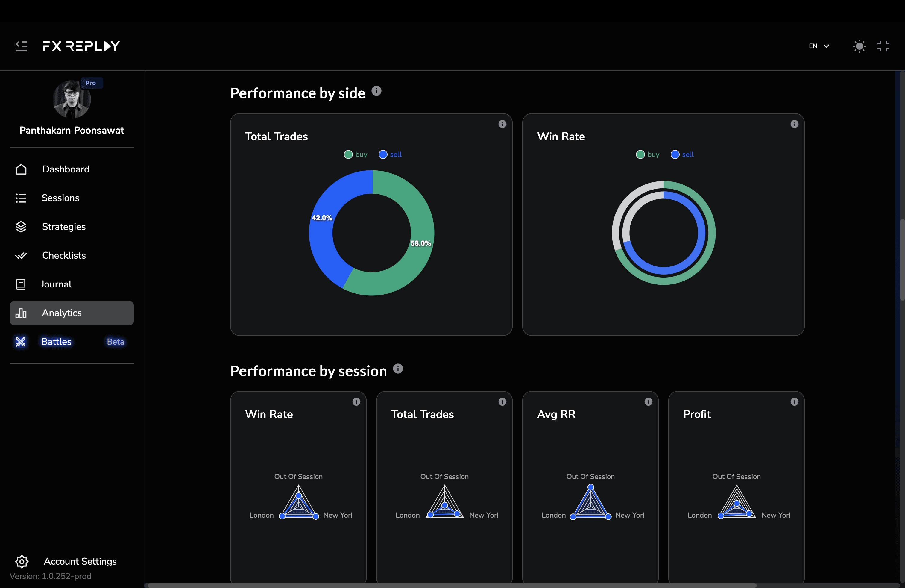
Task: Open Account Settings gear icon
Action: (22, 561)
